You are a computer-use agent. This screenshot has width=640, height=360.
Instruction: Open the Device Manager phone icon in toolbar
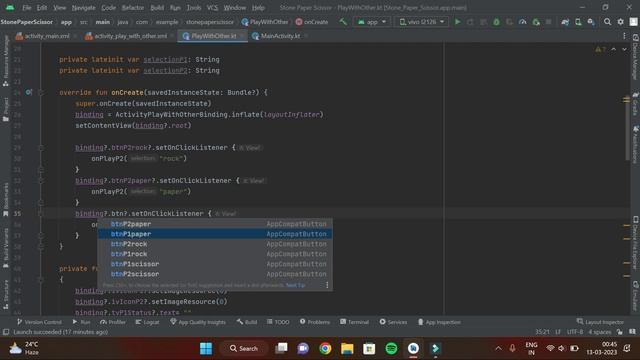pyautogui.click(x=578, y=22)
